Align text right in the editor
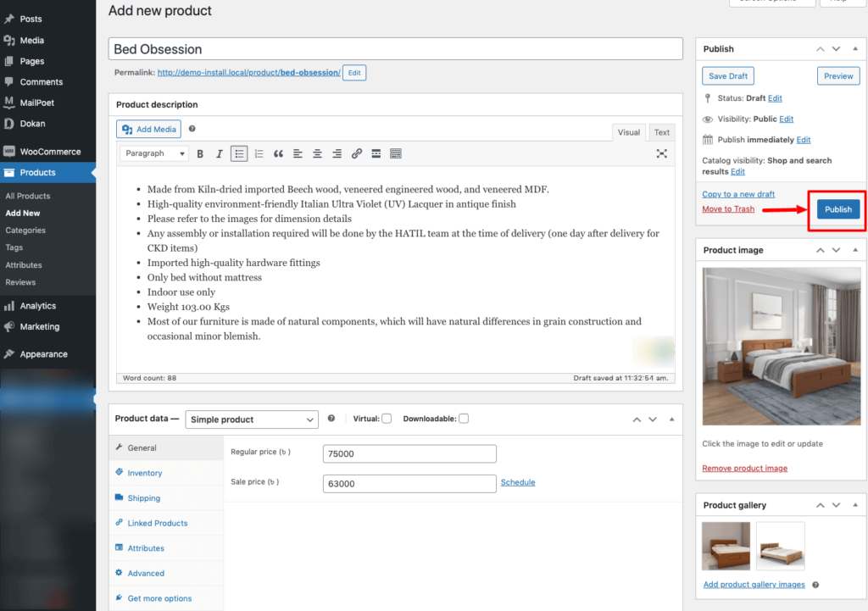 pos(337,154)
